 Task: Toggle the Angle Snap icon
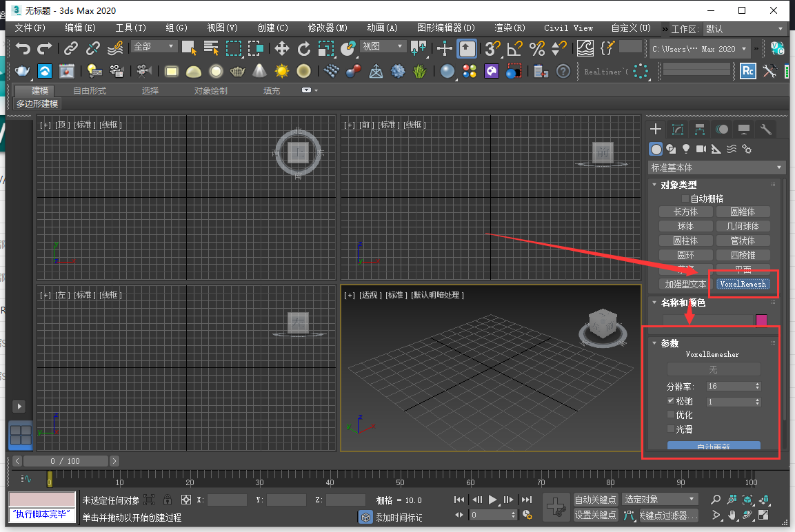514,49
